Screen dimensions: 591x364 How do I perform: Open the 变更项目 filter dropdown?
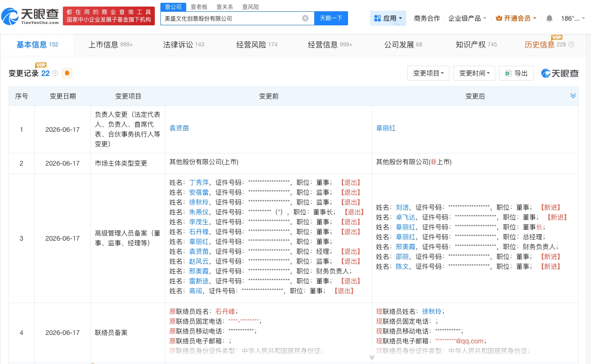(428, 73)
